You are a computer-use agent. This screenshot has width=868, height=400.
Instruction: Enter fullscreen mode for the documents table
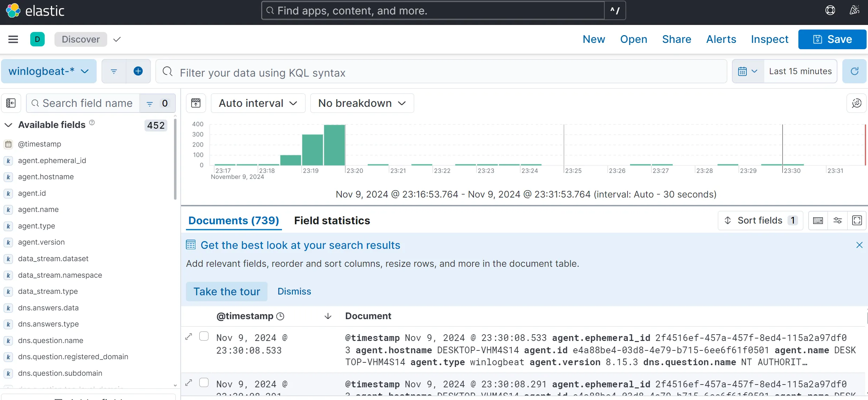tap(857, 220)
